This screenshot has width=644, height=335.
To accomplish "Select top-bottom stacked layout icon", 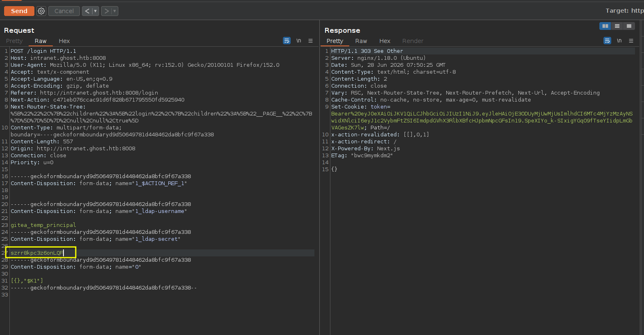I will coord(617,26).
